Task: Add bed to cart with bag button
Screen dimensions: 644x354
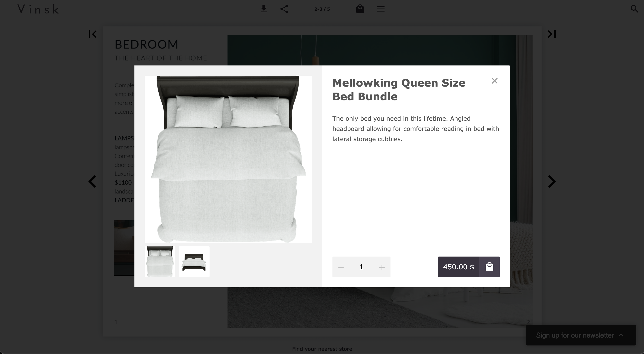Action: (489, 267)
